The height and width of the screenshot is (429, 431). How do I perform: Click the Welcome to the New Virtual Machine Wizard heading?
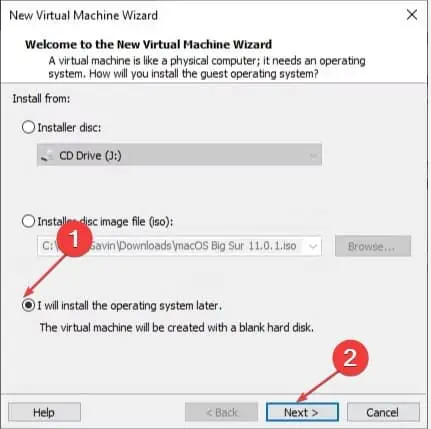click(x=149, y=44)
